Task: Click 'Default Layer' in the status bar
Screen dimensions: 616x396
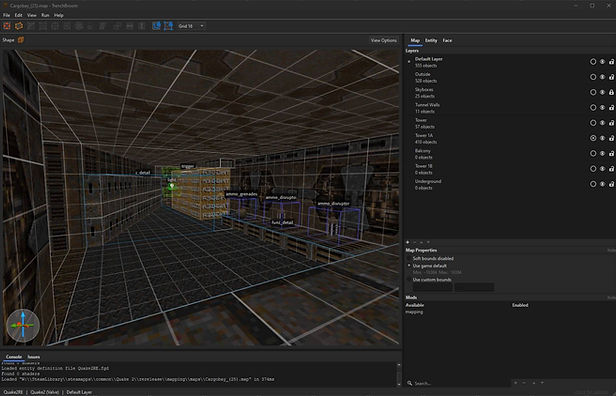Action: click(x=79, y=392)
